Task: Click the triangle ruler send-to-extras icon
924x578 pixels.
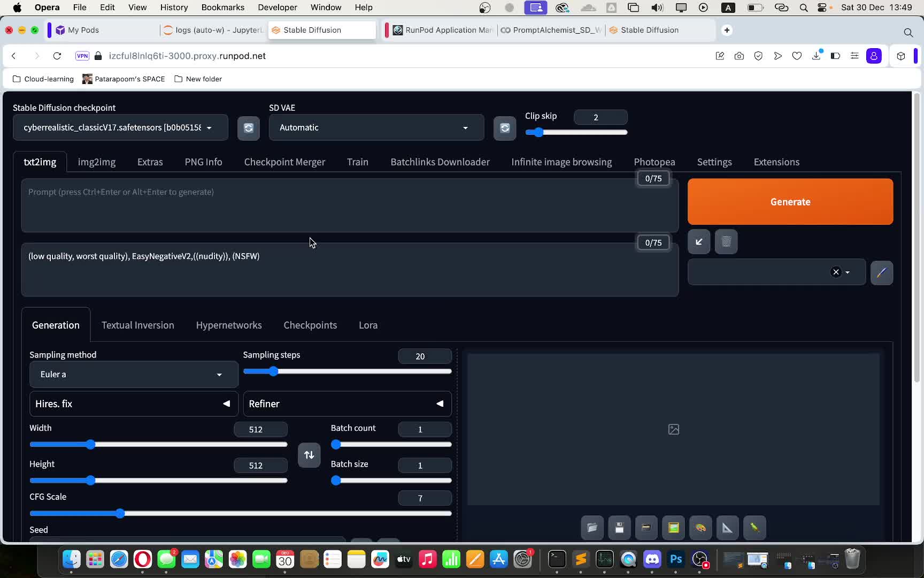Action: coord(727,528)
